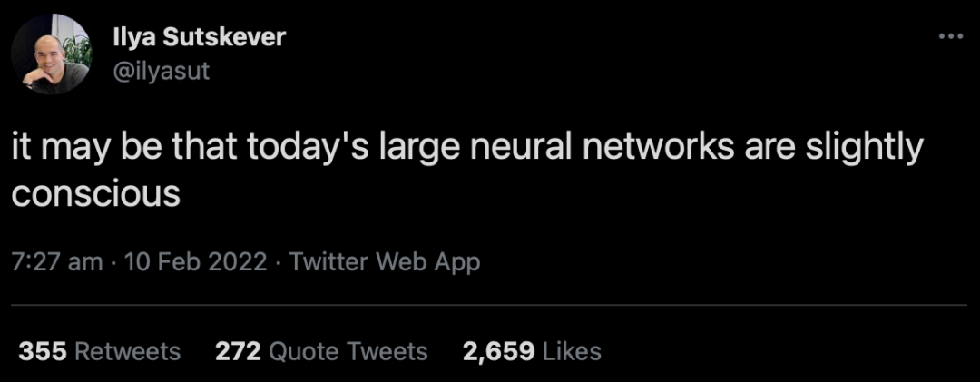This screenshot has width=980, height=382.
Task: Open the 7:27 am timestamp link
Action: coord(57,262)
